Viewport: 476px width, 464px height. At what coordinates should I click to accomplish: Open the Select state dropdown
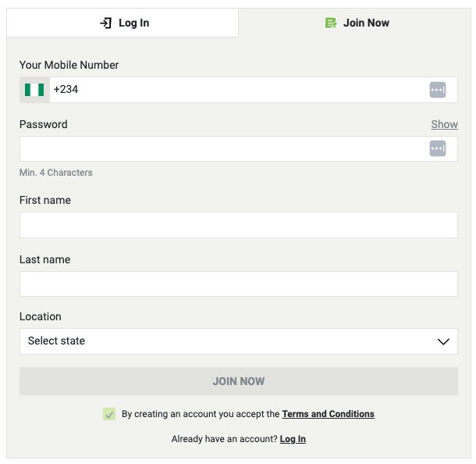[239, 341]
